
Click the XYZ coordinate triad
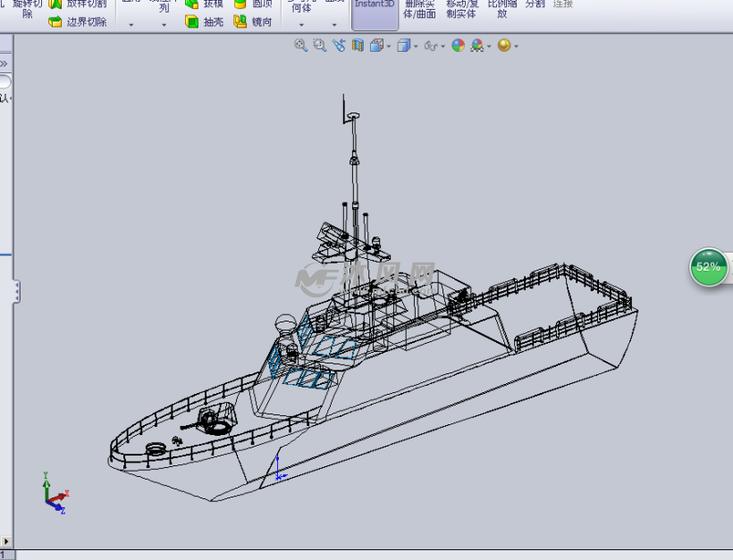coord(55,495)
